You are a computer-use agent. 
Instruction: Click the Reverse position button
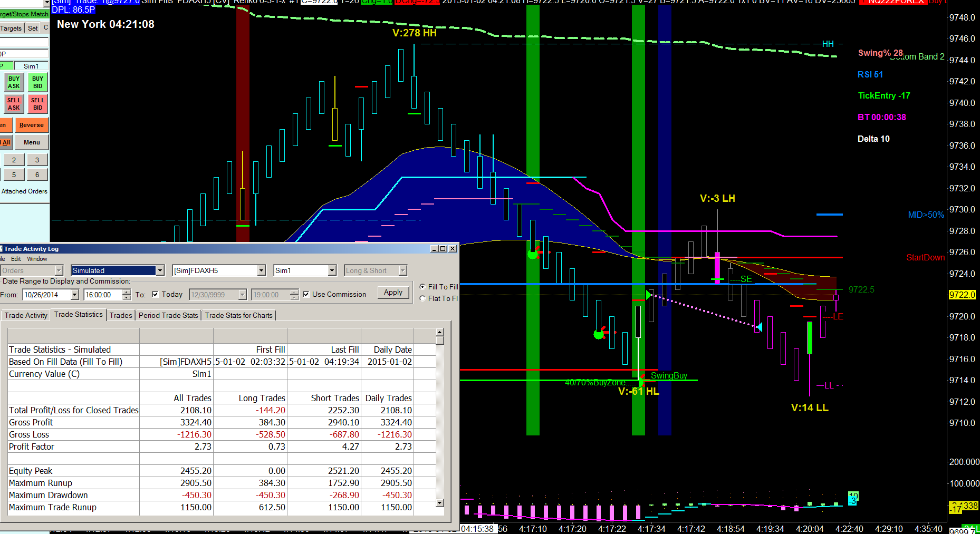31,125
